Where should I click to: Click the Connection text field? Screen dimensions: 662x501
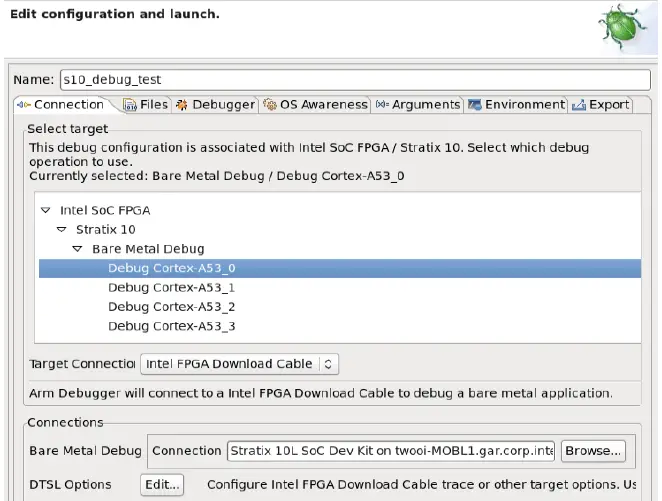pyautogui.click(x=391, y=450)
